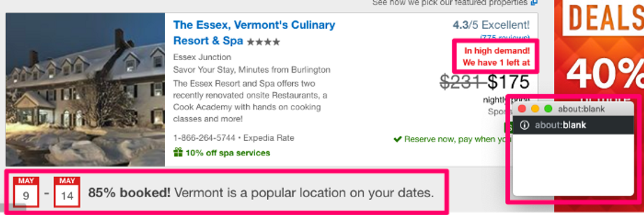Click the $175 nightly price

point(509,83)
